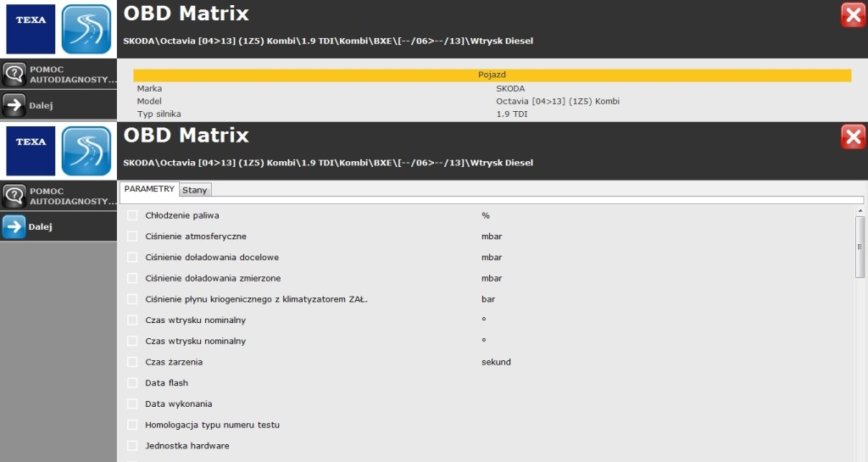868x462 pixels.
Task: Close the lower OBD Matrix window
Action: coord(853,136)
